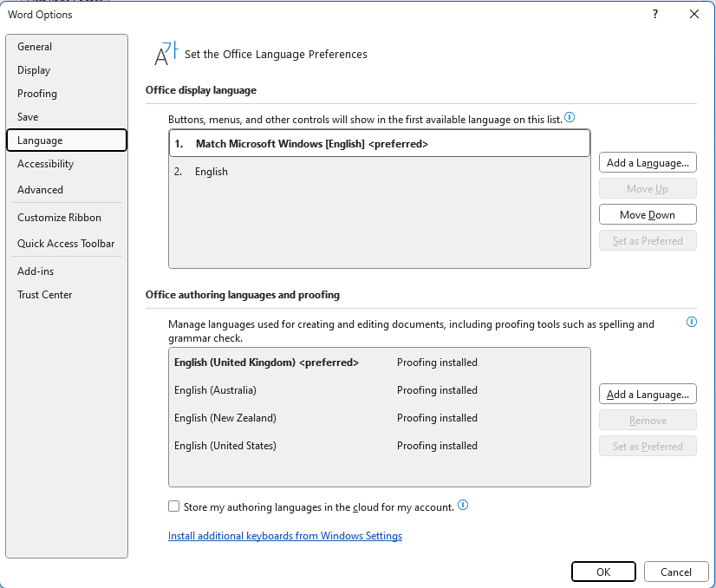Click the Move Down button
Screen dimensions: 716x588
[x=648, y=215]
